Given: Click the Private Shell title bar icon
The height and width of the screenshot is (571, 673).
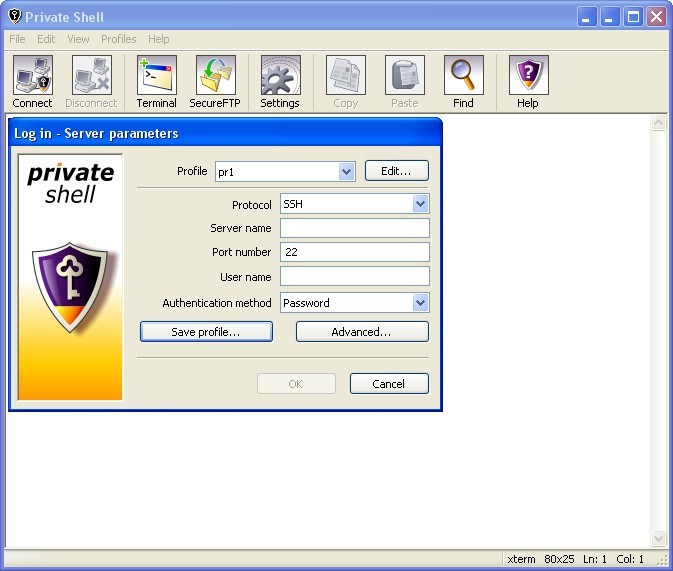Looking at the screenshot, I should click(x=15, y=16).
